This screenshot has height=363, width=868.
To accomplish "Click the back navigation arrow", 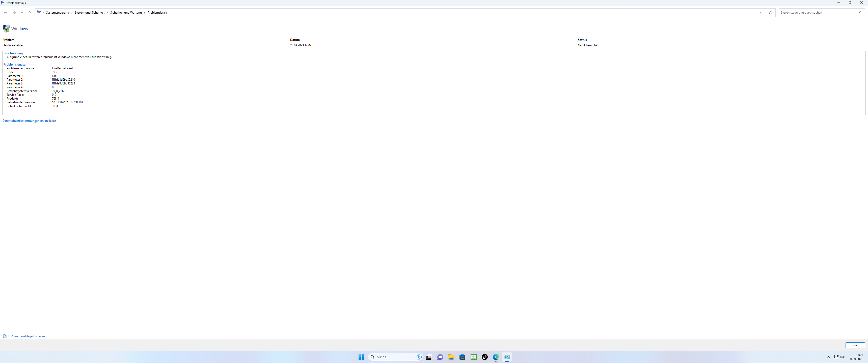I will tap(5, 12).
